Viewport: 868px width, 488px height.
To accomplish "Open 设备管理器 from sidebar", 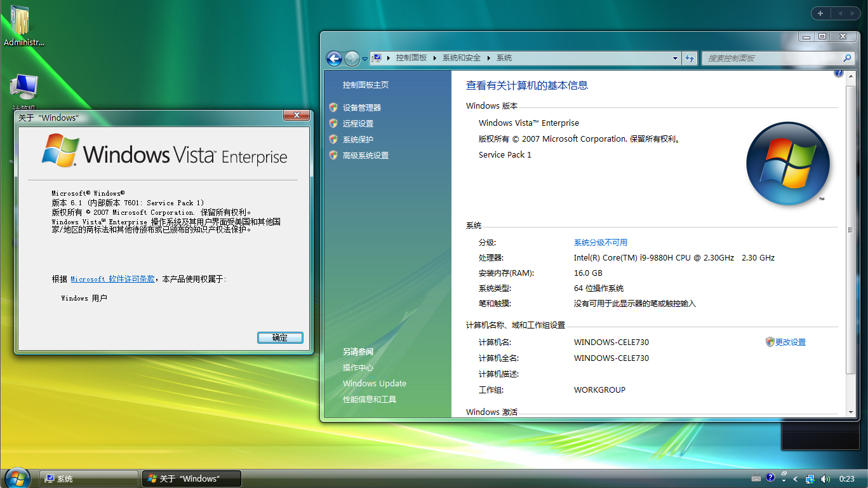I will (362, 108).
